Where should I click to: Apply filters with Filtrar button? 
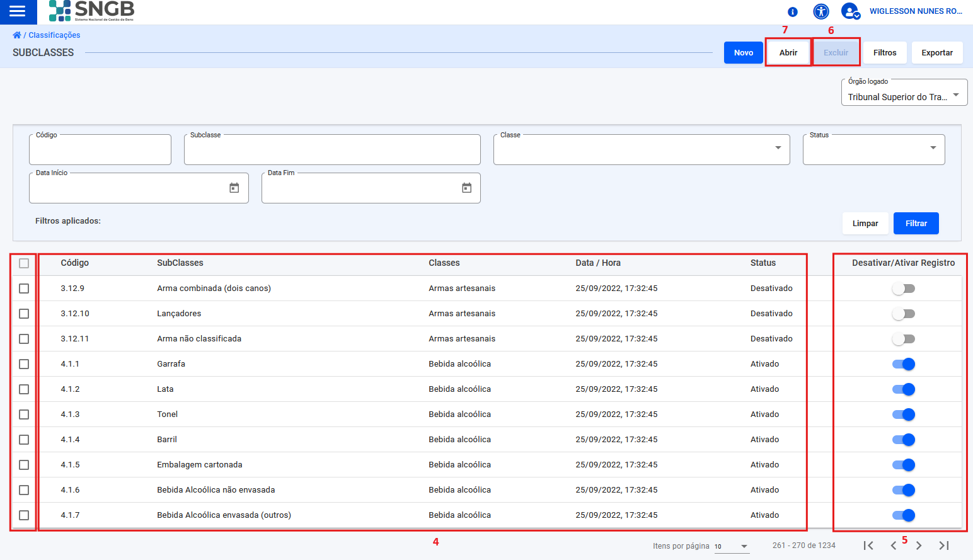(x=916, y=224)
